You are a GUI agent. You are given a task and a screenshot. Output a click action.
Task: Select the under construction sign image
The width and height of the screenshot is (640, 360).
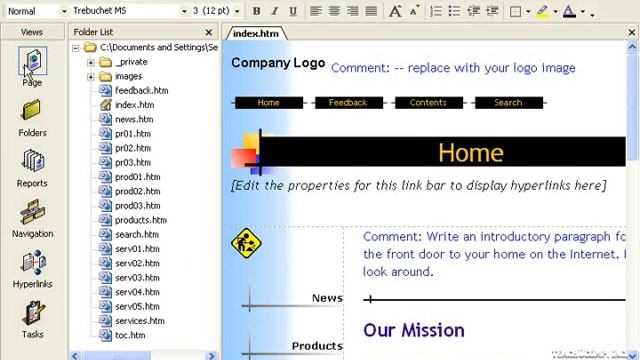point(246,243)
